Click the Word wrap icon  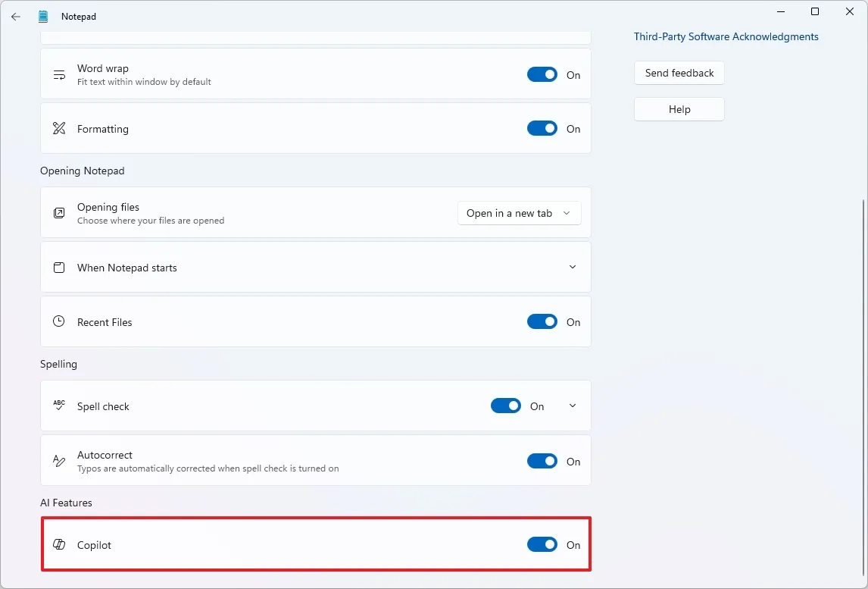click(x=59, y=74)
